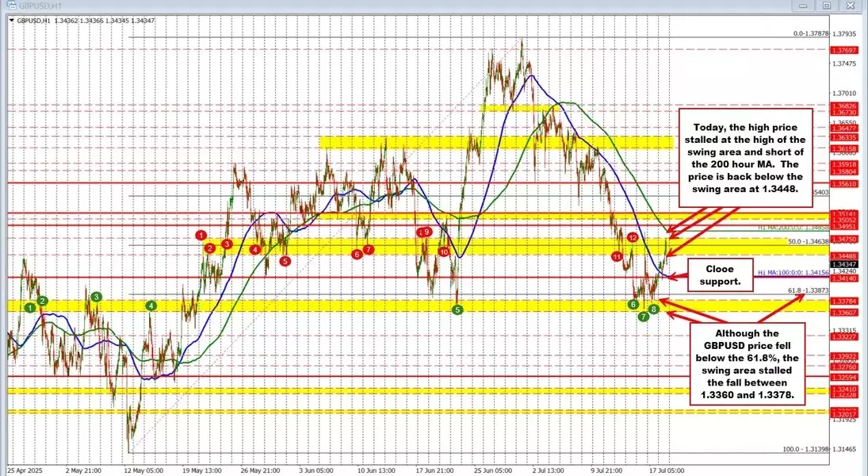The height and width of the screenshot is (476, 868).
Task: Close the GBPUSD,H1 chart window
Action: [851, 6]
